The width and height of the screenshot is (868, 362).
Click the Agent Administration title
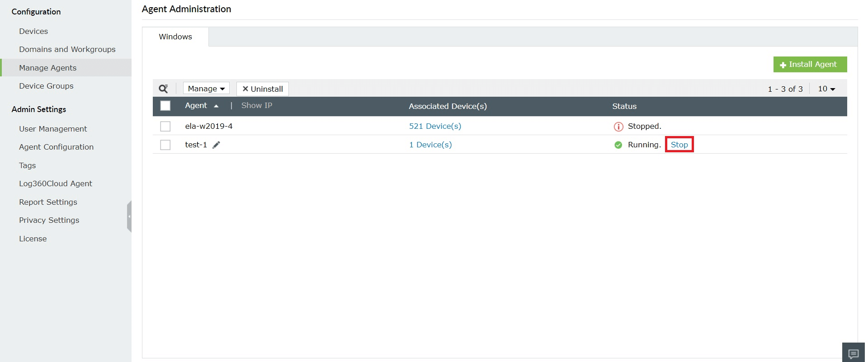(x=186, y=9)
